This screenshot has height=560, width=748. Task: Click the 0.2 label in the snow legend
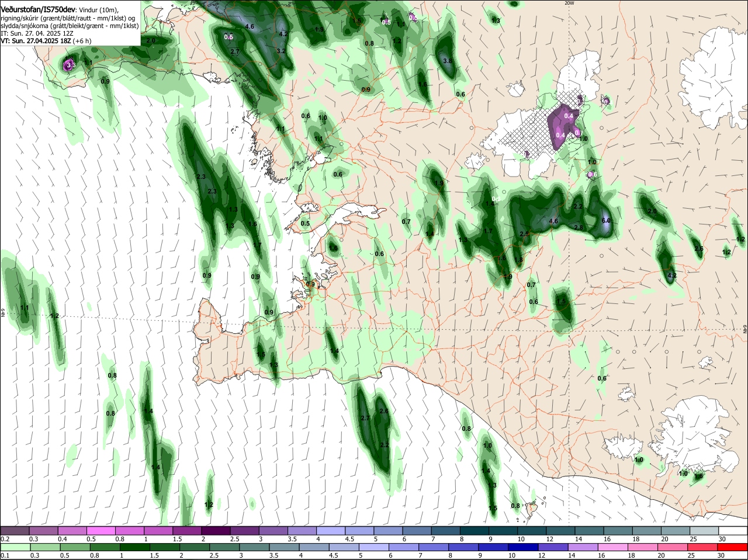click(5, 538)
